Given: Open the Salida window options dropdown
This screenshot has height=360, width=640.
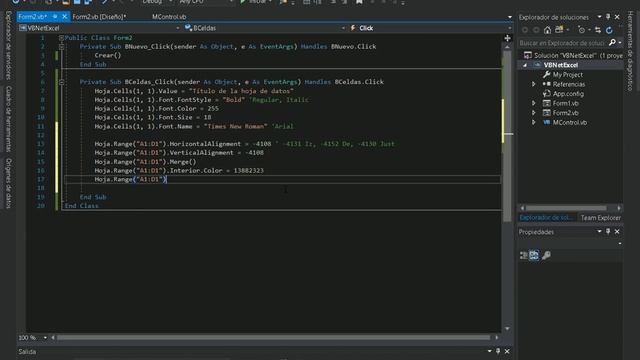Looking at the screenshot, I should click(x=489, y=351).
